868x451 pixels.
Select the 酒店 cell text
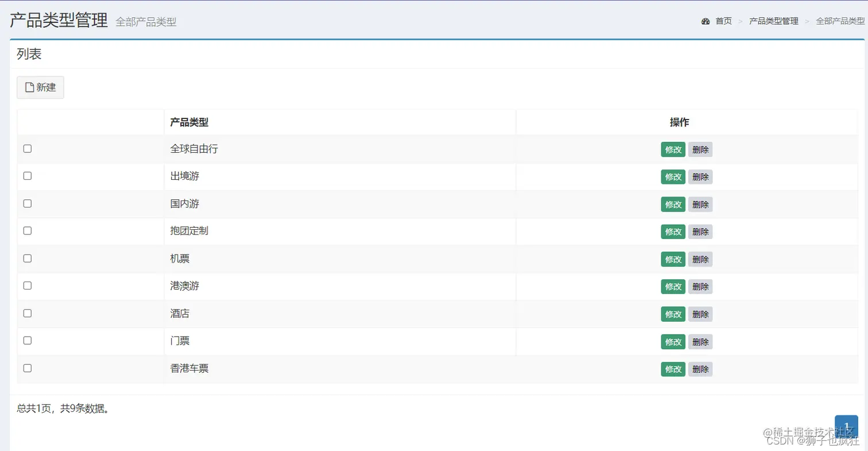pyautogui.click(x=180, y=314)
